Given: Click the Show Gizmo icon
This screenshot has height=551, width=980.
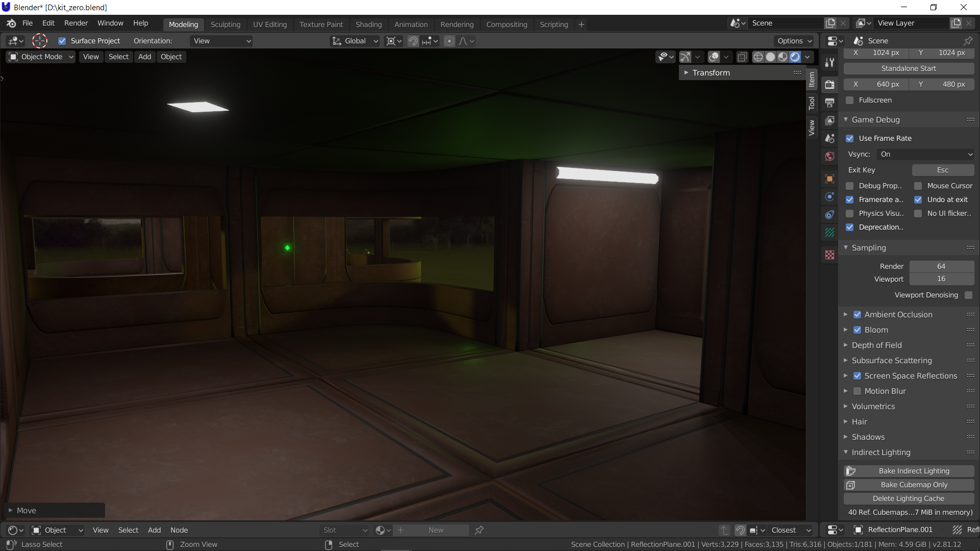Looking at the screenshot, I should click(685, 57).
